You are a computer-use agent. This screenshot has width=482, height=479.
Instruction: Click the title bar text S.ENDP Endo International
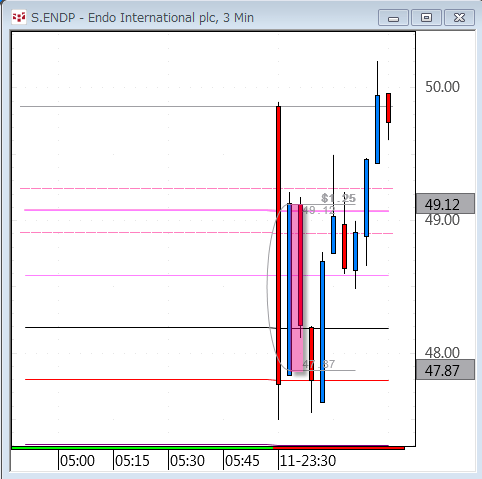tap(142, 18)
